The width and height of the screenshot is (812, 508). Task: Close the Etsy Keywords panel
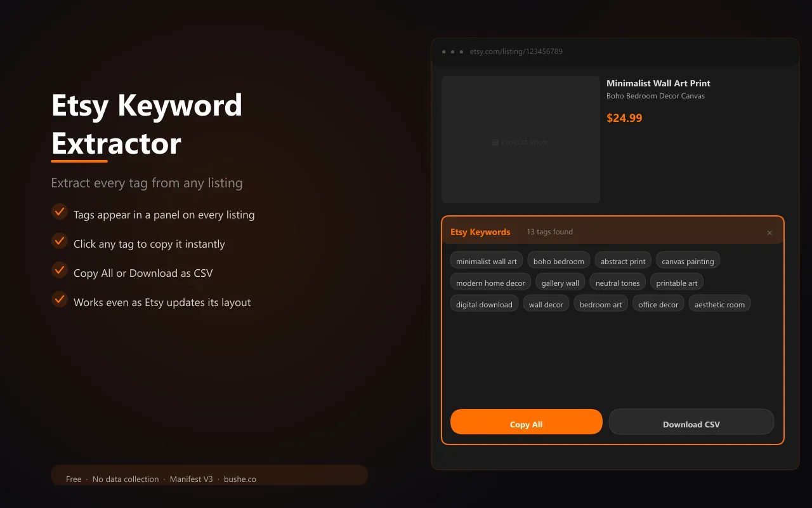(769, 233)
